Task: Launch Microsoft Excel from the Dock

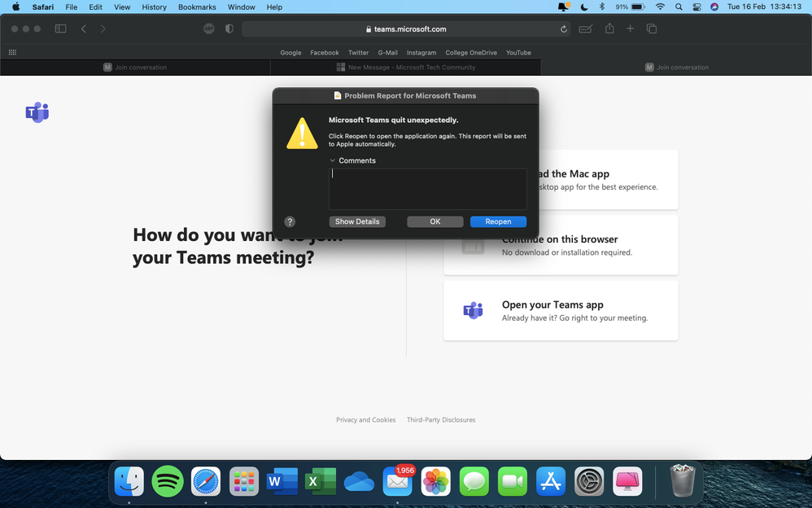Action: 321,481
